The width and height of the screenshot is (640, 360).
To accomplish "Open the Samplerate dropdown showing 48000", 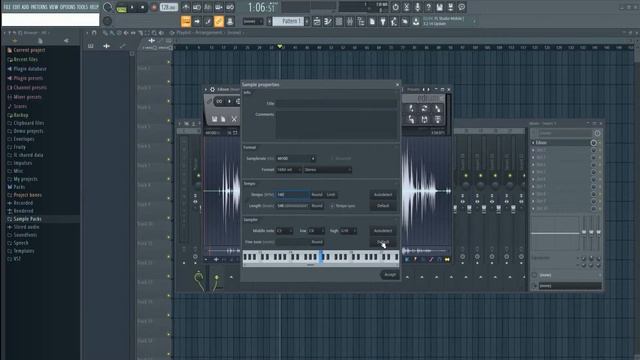I will 296,158.
